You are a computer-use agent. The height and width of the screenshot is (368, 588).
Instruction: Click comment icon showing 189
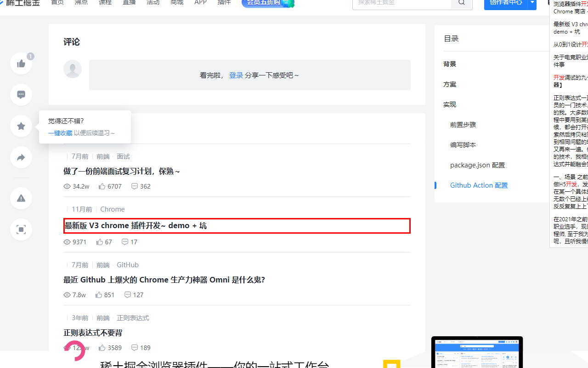point(135,348)
